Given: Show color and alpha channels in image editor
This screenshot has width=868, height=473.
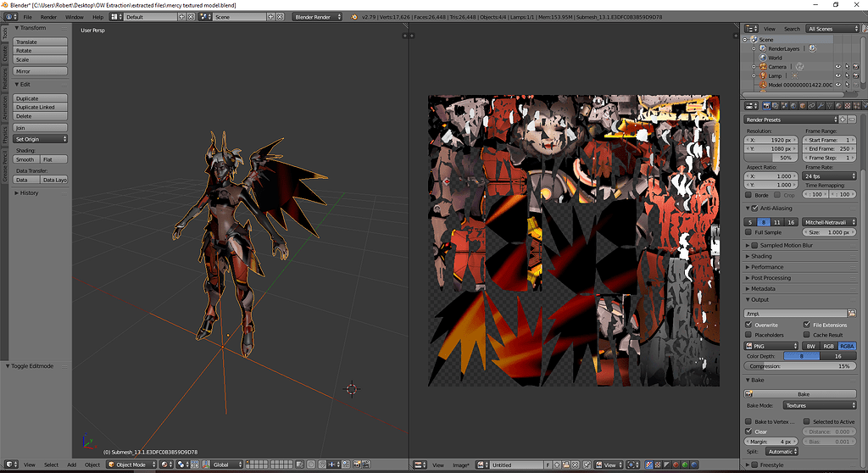Looking at the screenshot, I should pyautogui.click(x=648, y=465).
